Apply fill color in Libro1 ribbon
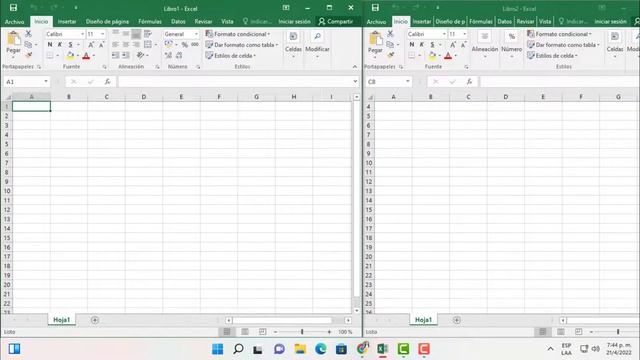The image size is (640, 360). (x=70, y=55)
